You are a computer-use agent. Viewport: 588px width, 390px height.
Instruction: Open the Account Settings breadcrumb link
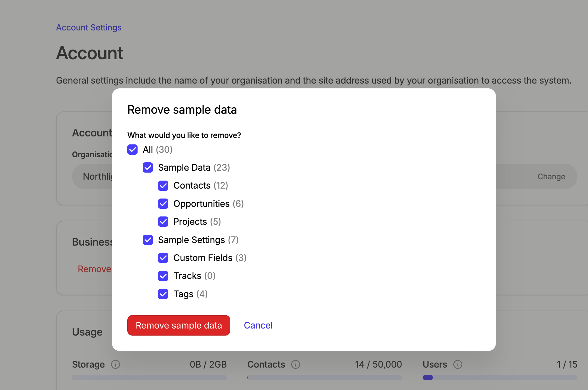coord(89,28)
